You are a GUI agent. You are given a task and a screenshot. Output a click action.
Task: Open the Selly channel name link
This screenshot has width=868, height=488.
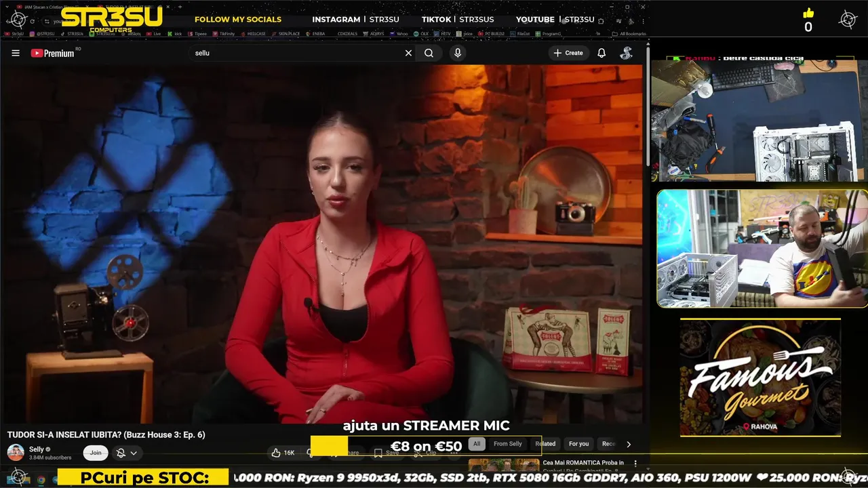37,449
